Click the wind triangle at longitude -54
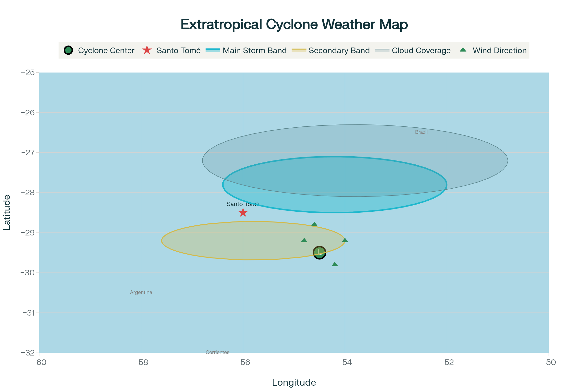 [345, 240]
